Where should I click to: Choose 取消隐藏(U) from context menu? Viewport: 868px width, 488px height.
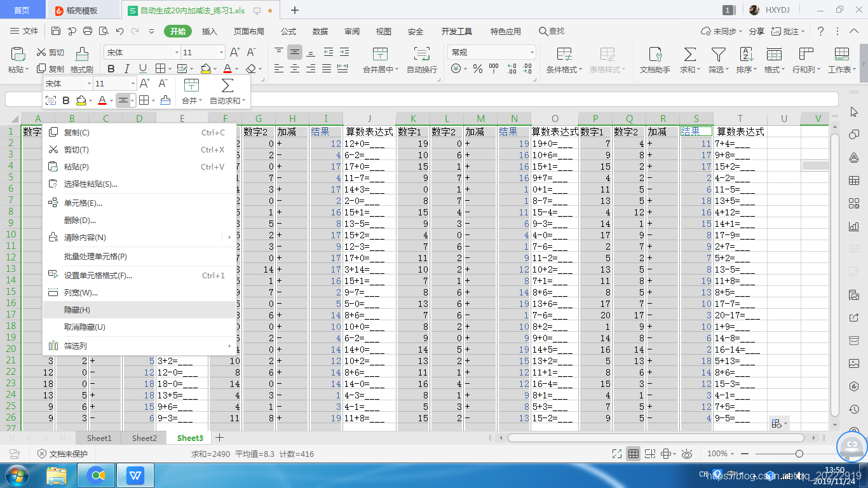pyautogui.click(x=139, y=327)
